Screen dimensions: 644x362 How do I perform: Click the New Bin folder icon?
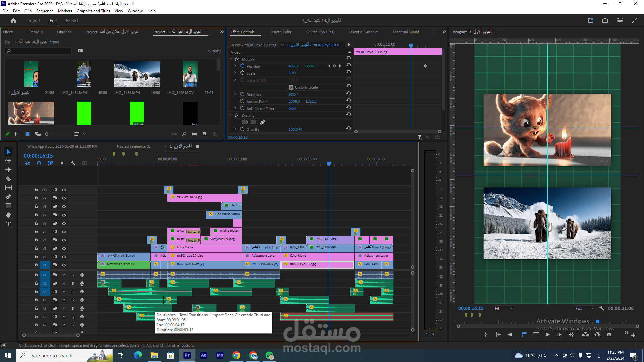[x=194, y=134]
